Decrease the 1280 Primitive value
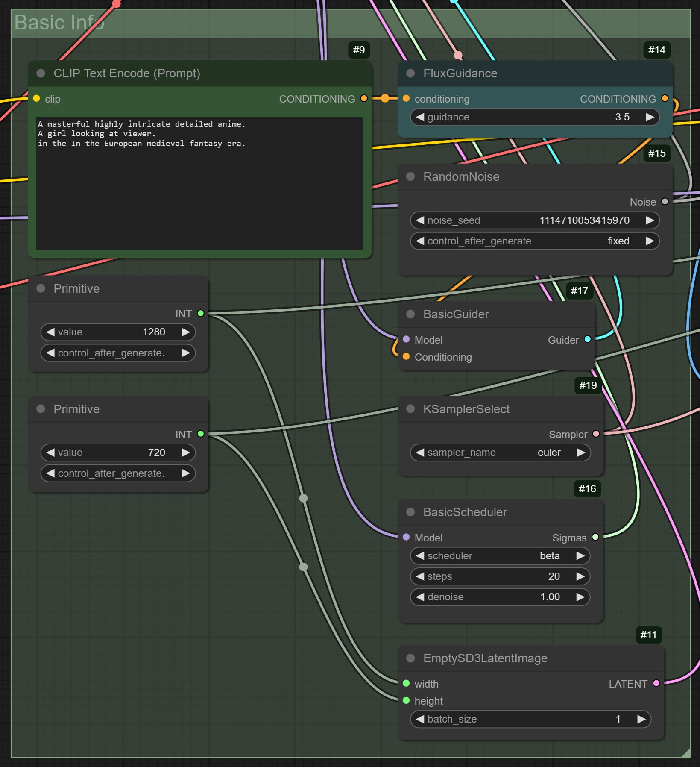The width and height of the screenshot is (700, 767). click(x=50, y=332)
